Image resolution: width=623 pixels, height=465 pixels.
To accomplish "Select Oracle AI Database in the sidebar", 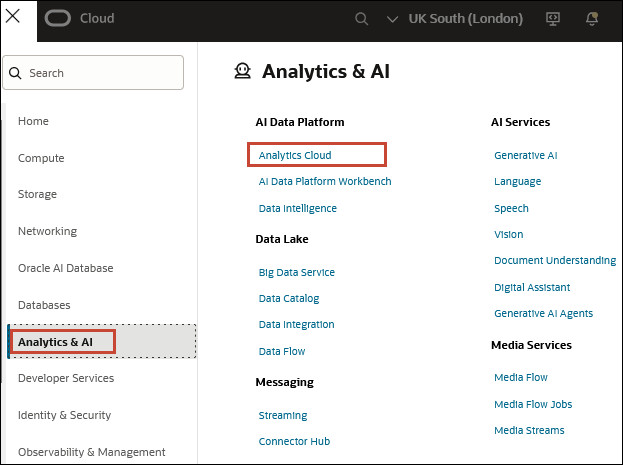I will pyautogui.click(x=66, y=268).
